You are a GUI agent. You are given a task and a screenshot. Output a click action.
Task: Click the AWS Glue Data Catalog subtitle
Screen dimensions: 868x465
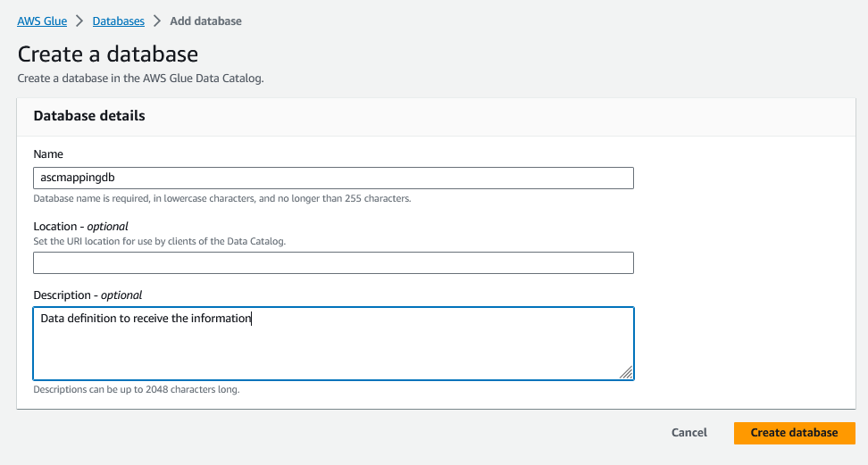tap(140, 79)
